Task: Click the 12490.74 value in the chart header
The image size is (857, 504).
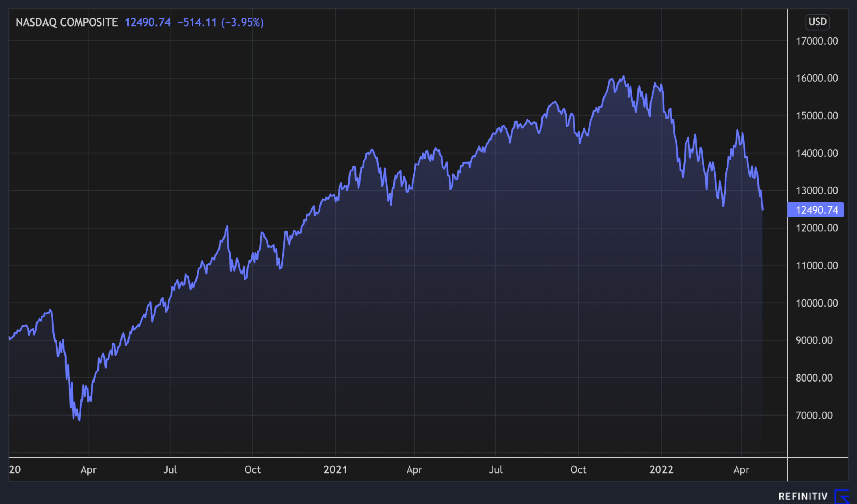Action: [x=148, y=22]
